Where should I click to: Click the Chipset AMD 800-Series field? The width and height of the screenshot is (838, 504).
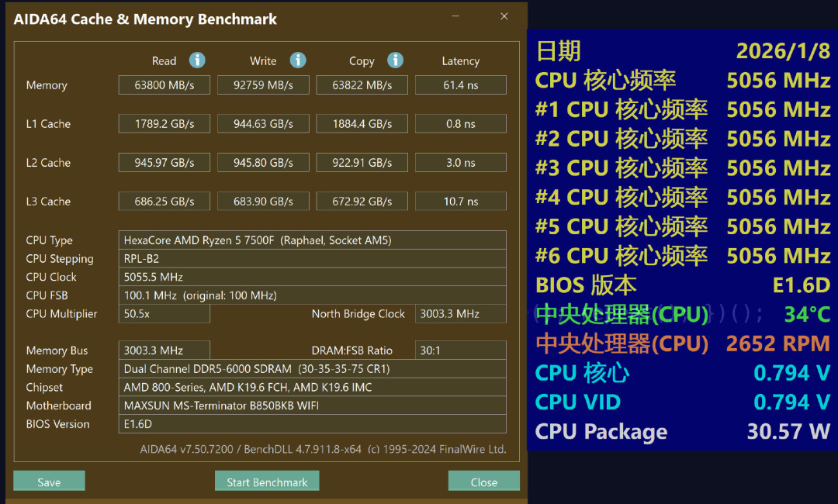coord(312,387)
